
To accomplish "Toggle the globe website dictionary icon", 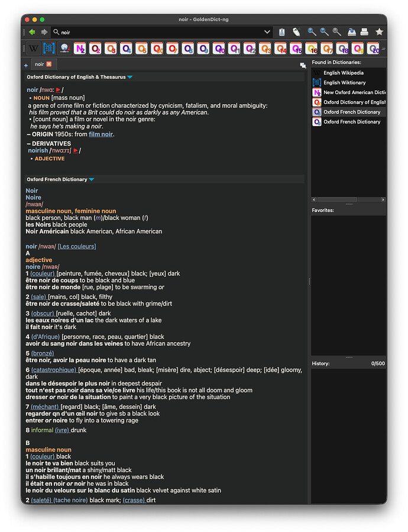I will [64, 49].
